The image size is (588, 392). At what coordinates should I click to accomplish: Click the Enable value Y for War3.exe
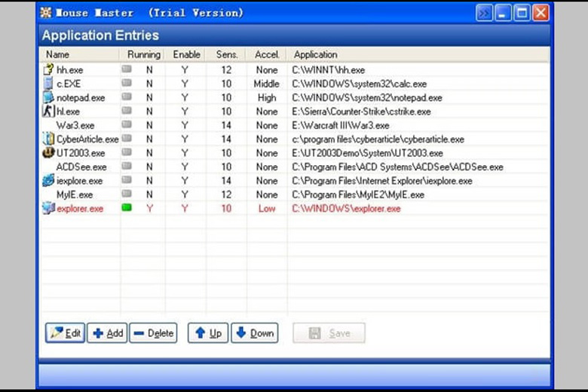[x=185, y=125]
